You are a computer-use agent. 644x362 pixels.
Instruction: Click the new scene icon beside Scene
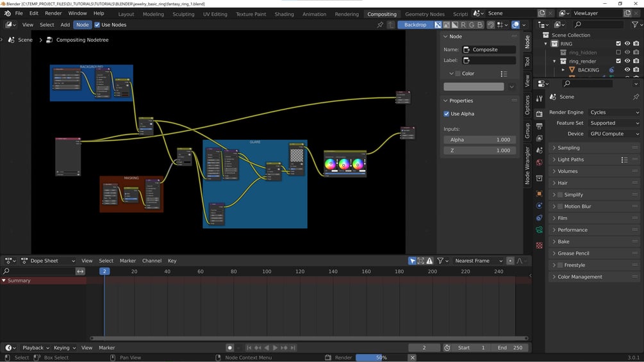541,13
